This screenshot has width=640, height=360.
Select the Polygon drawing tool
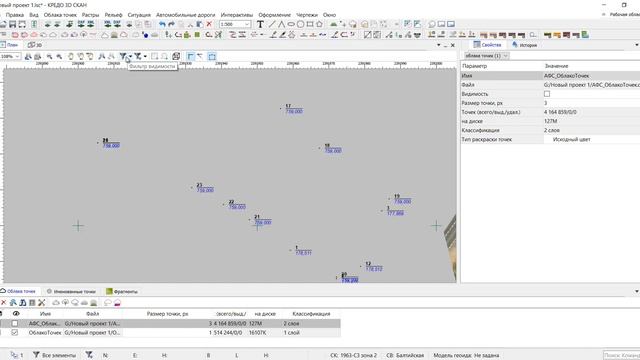[x=319, y=24]
